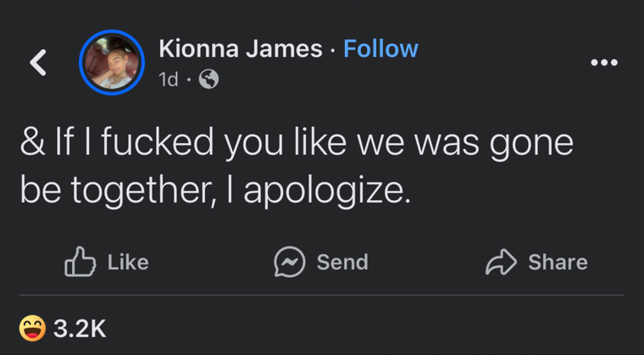Click the globe public audience icon

[208, 79]
